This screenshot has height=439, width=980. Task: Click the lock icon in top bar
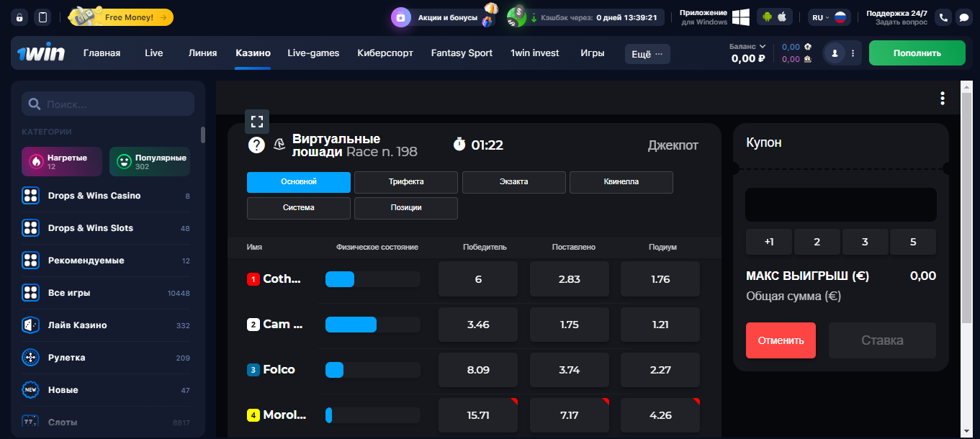pyautogui.click(x=20, y=17)
